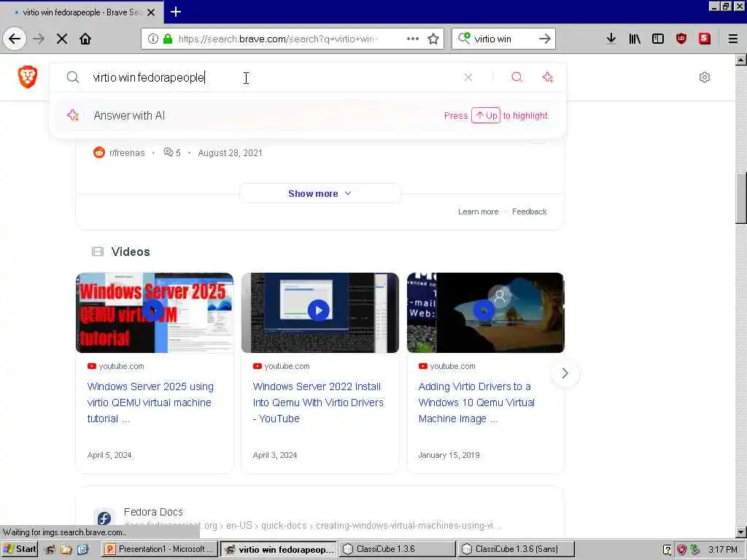Go back with the browser back arrow

point(15,39)
